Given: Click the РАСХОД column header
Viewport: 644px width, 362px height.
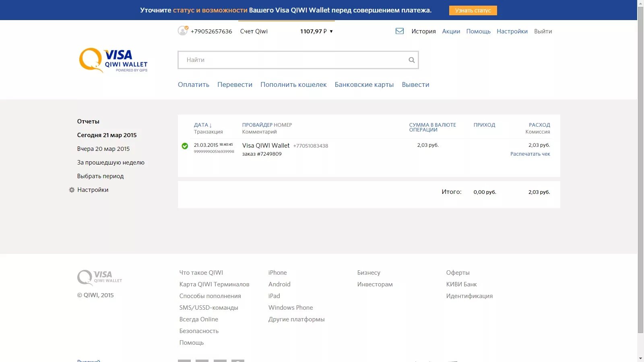Looking at the screenshot, I should [x=539, y=125].
